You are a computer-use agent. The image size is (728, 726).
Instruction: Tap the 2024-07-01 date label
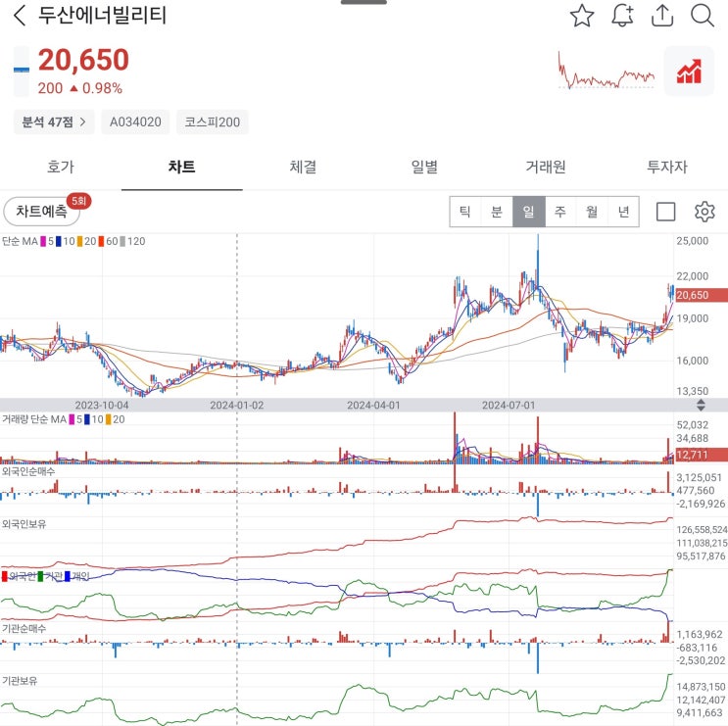509,406
